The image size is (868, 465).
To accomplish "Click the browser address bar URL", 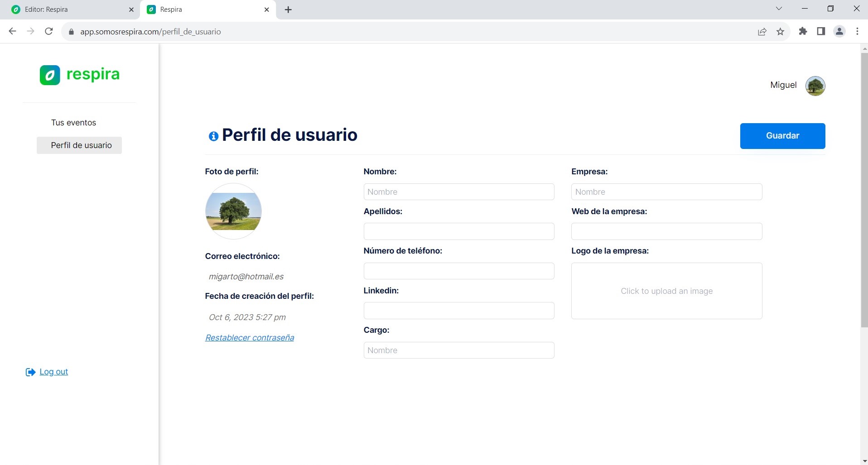I will click(150, 32).
